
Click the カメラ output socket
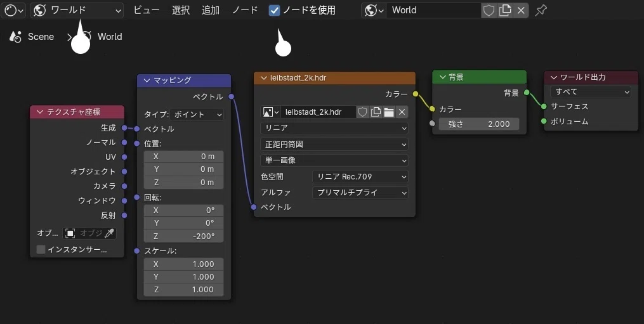pos(124,186)
